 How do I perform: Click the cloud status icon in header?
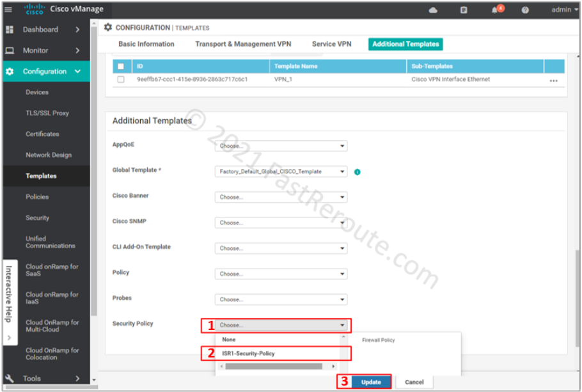pyautogui.click(x=432, y=10)
